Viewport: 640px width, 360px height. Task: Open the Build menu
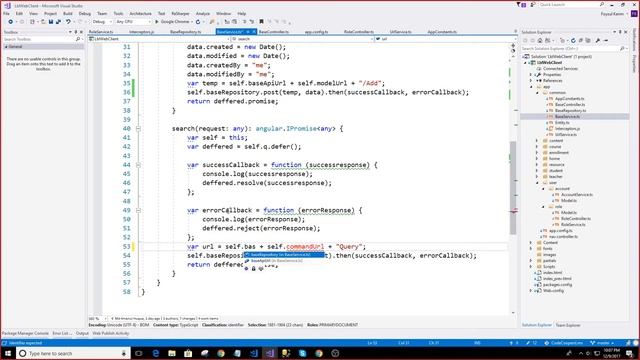pos(68,13)
